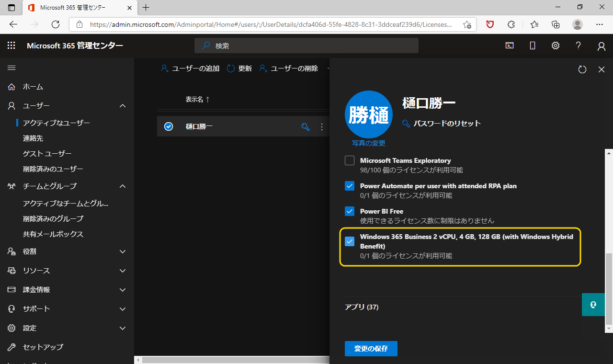The image size is (613, 364).
Task: Reload the page in browser
Action: tap(56, 24)
